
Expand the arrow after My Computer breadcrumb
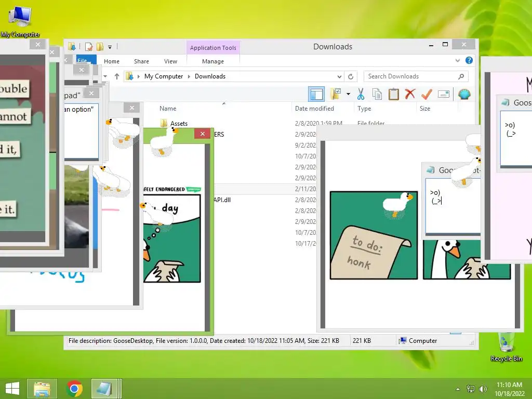click(189, 77)
